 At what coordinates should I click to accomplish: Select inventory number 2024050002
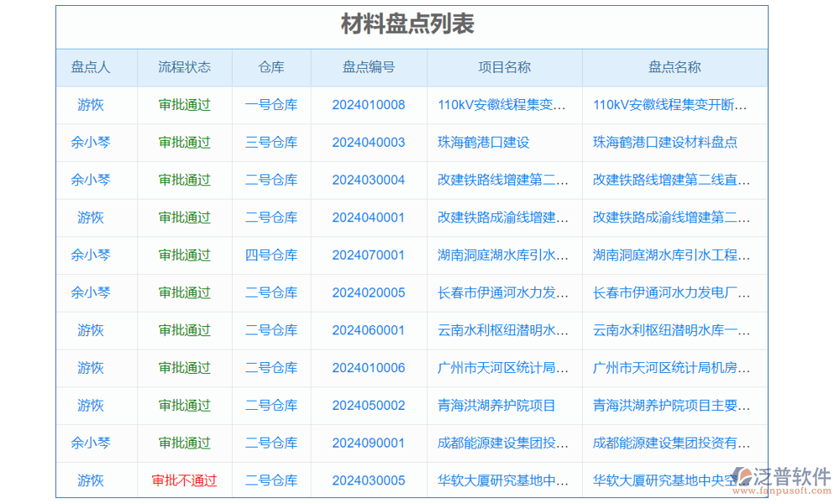(x=369, y=406)
